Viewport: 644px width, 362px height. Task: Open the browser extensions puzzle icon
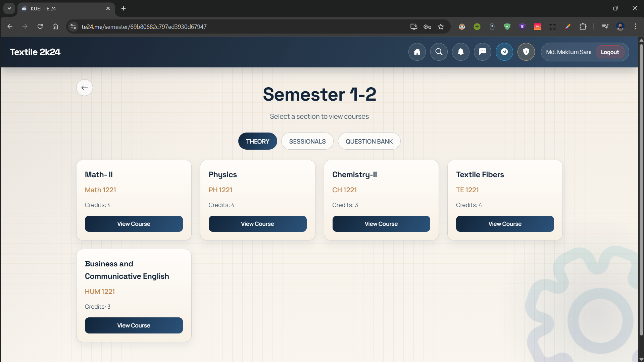click(583, 27)
